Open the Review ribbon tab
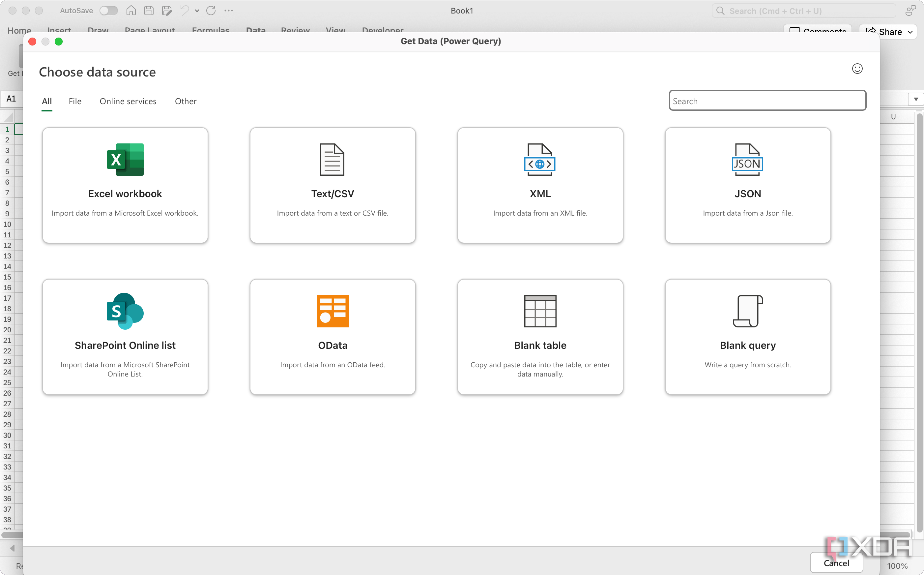 click(x=295, y=30)
